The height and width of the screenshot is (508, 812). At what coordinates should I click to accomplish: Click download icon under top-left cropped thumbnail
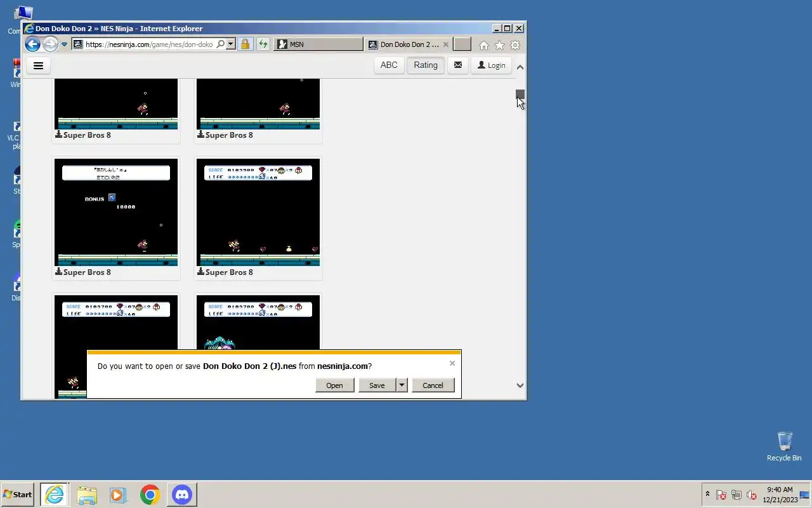58,135
